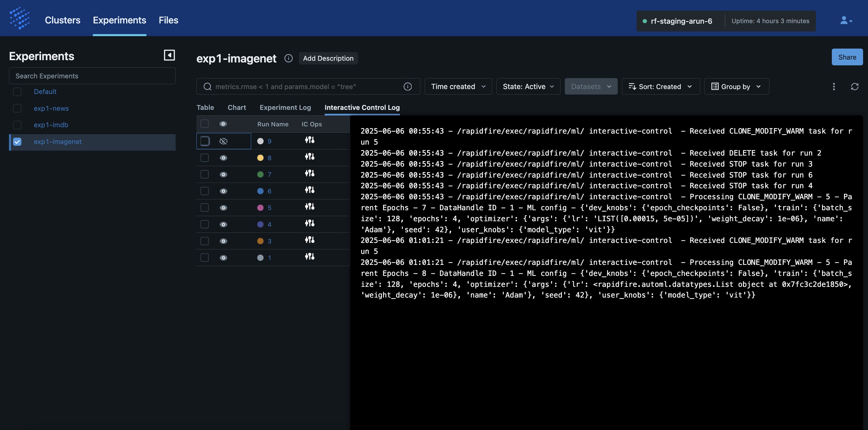Hide run 5 with eye icon

223,208
